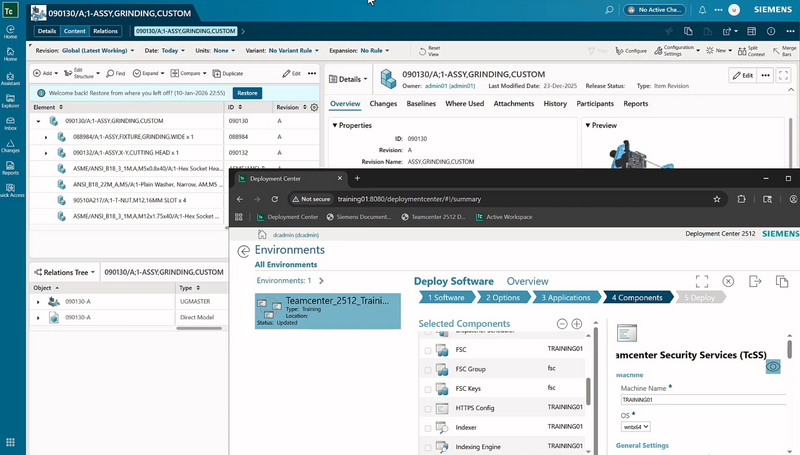Open the app grid launcher icon
Image resolution: width=800 pixels, height=455 pixels.
pos(10,442)
